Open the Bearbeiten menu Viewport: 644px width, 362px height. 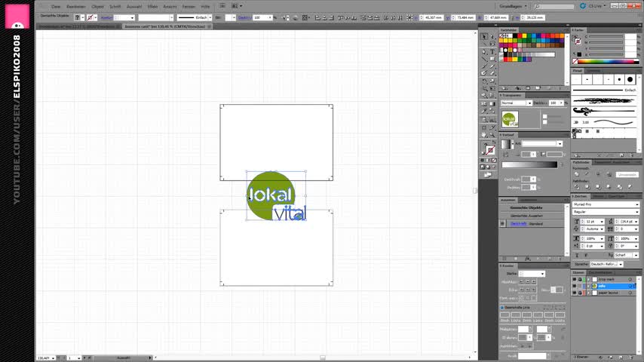click(75, 7)
